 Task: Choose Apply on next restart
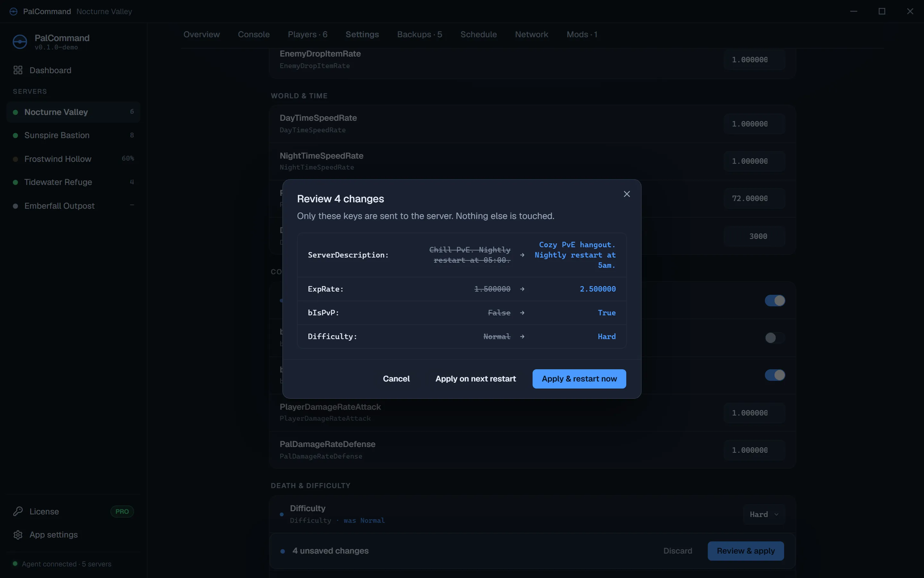pos(475,379)
